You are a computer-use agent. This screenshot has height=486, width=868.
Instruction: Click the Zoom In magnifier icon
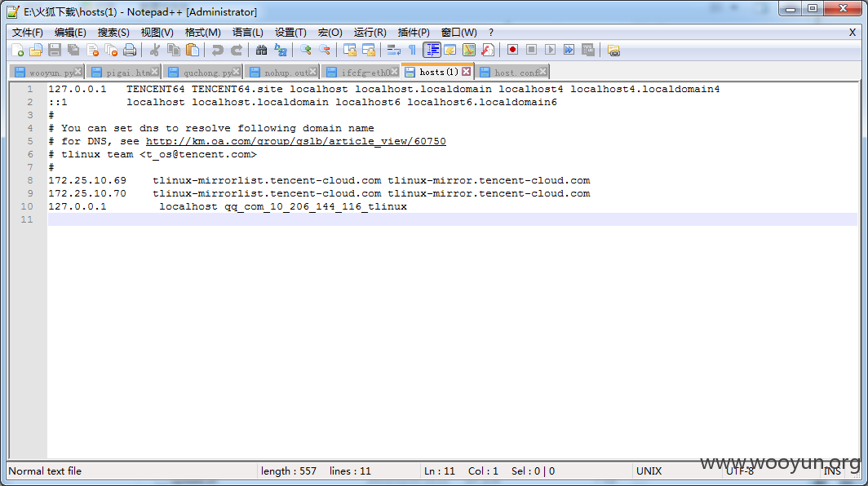click(x=306, y=51)
